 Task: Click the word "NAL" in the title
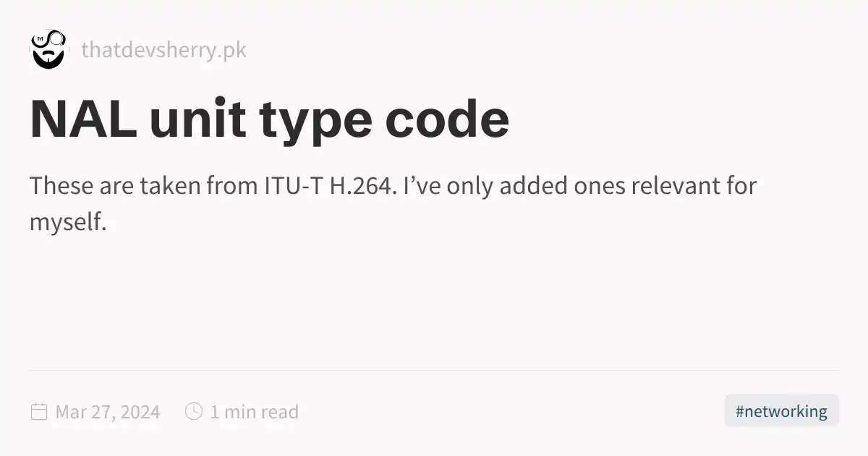point(83,119)
